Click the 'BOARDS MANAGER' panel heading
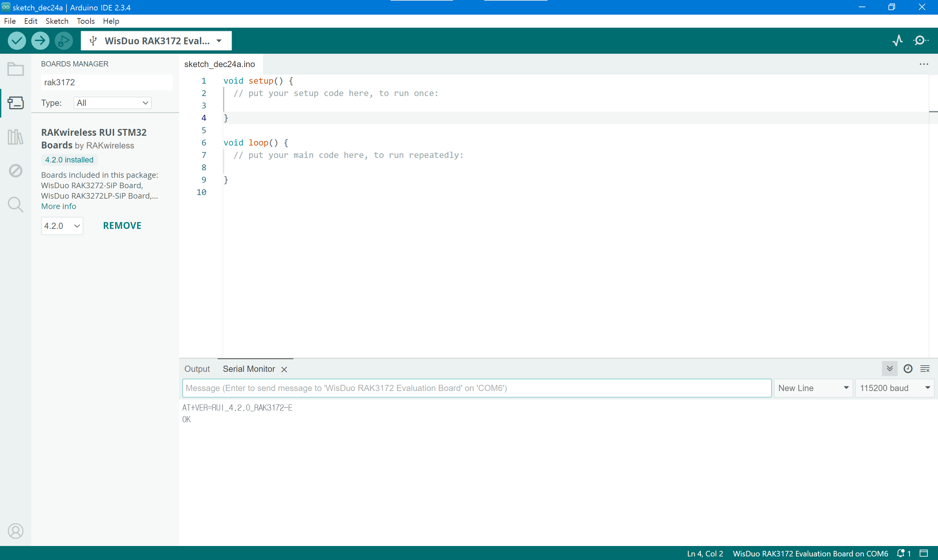The height and width of the screenshot is (560, 938). click(x=75, y=64)
